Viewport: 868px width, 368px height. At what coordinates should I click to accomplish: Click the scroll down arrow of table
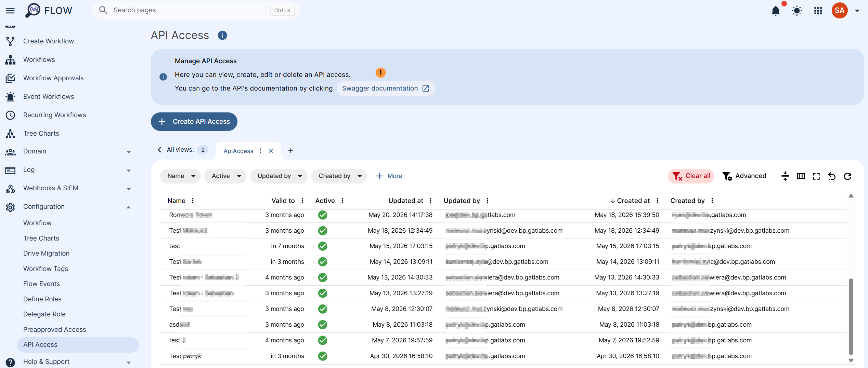(851, 360)
